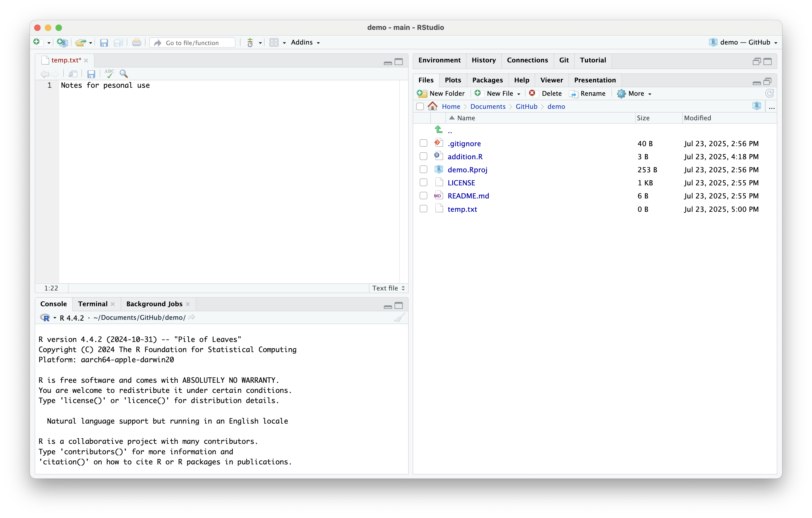
Task: Open the Terminal tab
Action: click(93, 304)
